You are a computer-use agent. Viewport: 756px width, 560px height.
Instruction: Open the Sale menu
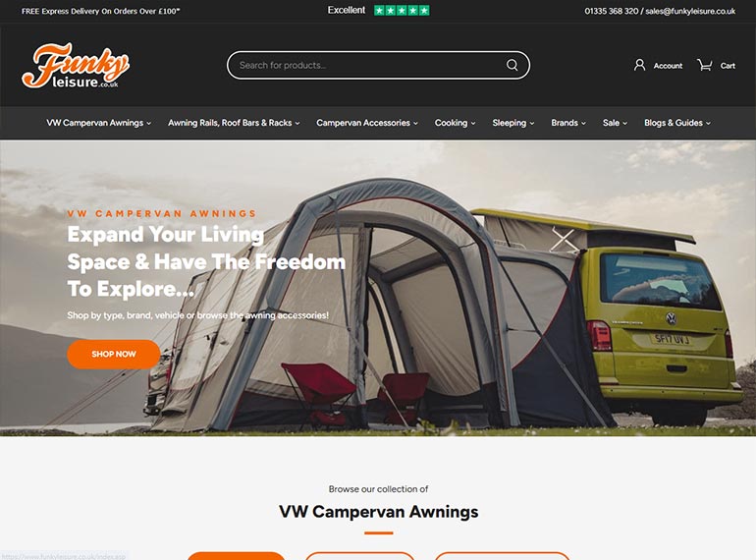[615, 123]
